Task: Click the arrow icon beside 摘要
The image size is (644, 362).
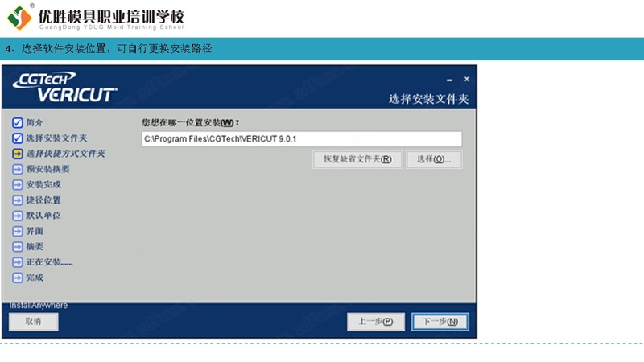Action: [17, 247]
